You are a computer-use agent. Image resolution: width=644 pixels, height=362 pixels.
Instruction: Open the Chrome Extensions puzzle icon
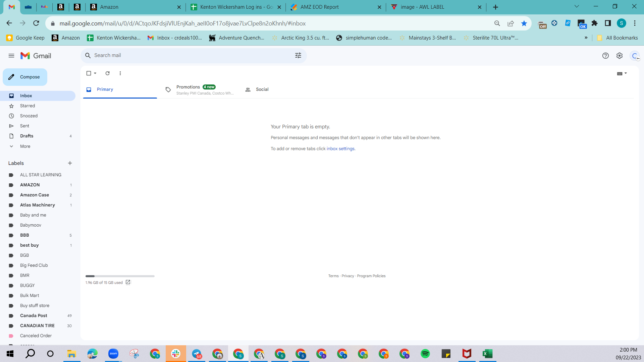pos(595,23)
